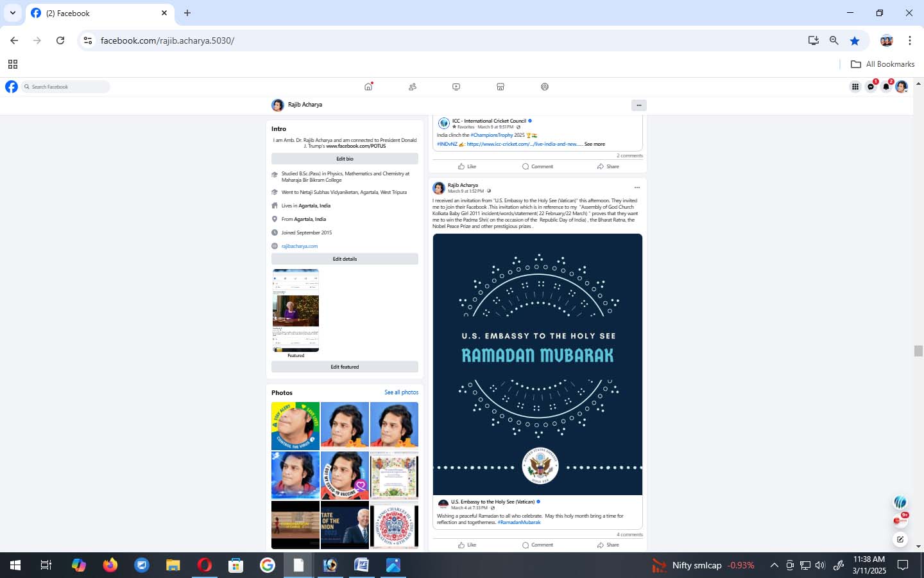Reload the Facebook page
This screenshot has height=578, width=924.
60,40
